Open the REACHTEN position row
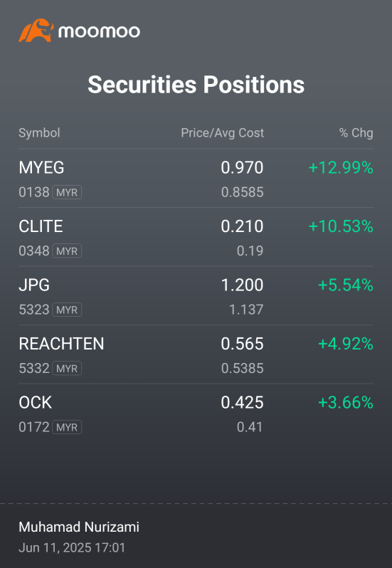Viewport: 392px width, 568px height. point(196,354)
